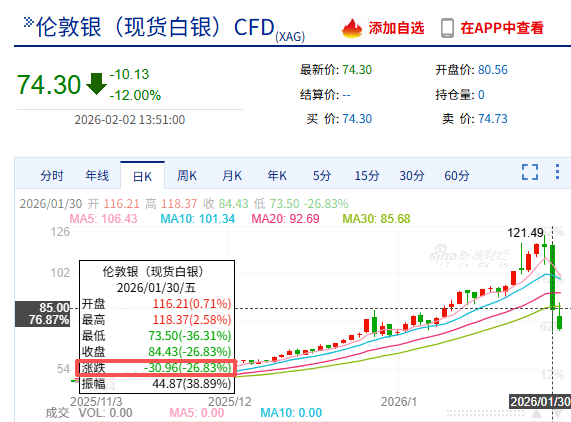Viewport: 571px width, 422px height.
Task: Click the MA10: 101.34 indicator label
Action: [x=198, y=218]
